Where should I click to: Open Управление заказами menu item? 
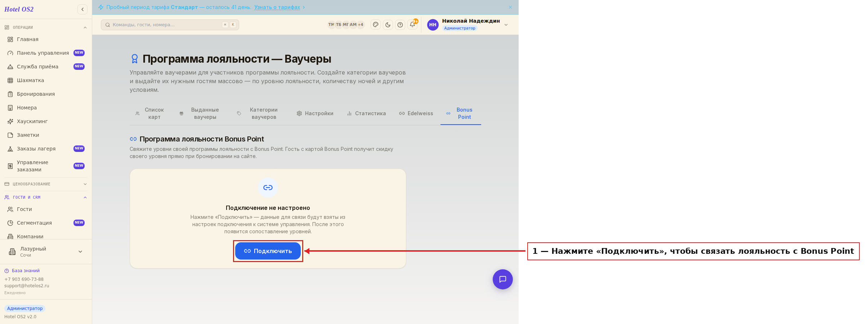click(x=46, y=166)
